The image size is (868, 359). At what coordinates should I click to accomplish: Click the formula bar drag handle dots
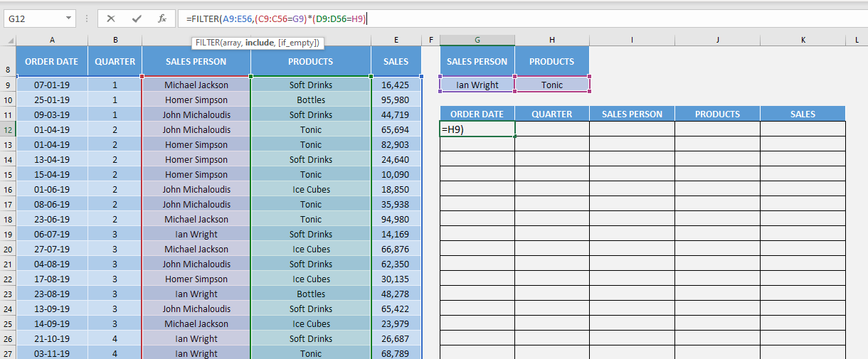pyautogui.click(x=86, y=19)
